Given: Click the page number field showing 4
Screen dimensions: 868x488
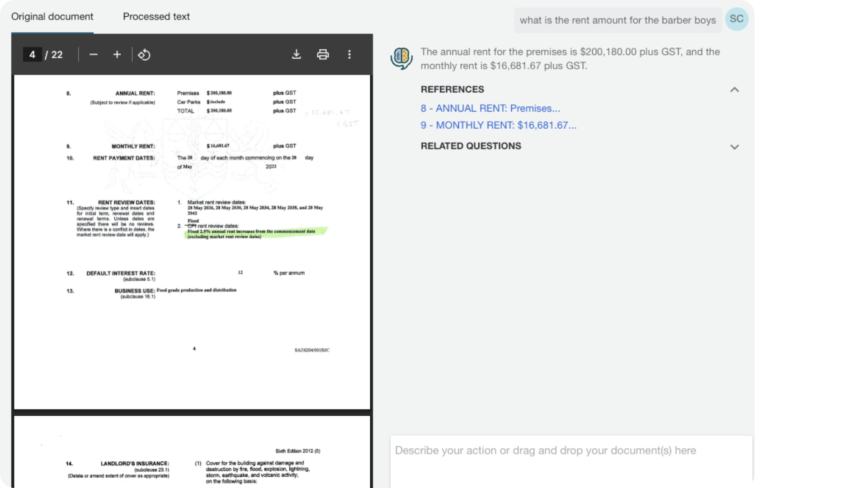Looking at the screenshot, I should point(32,55).
